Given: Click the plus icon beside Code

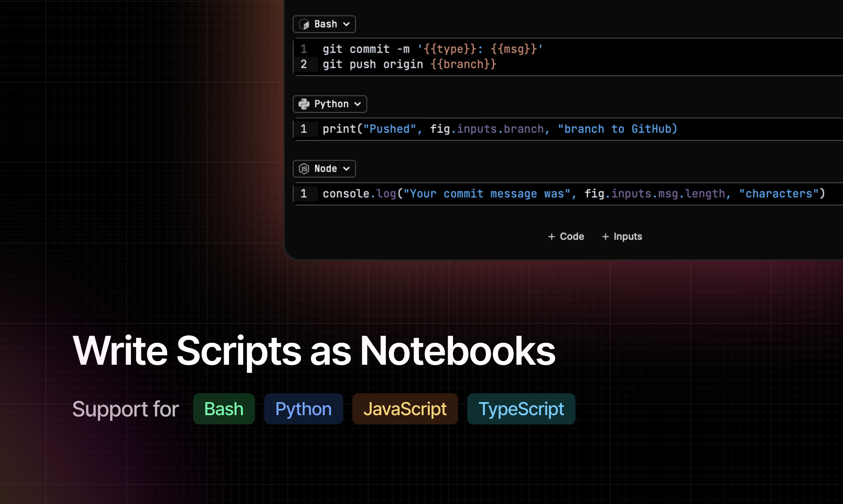Looking at the screenshot, I should (x=551, y=237).
